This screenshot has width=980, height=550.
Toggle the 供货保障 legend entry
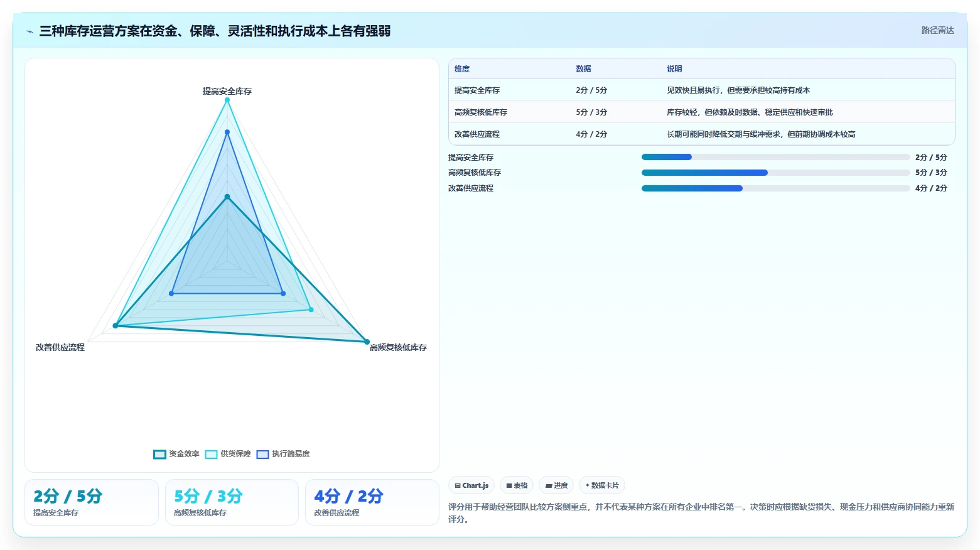[228, 454]
